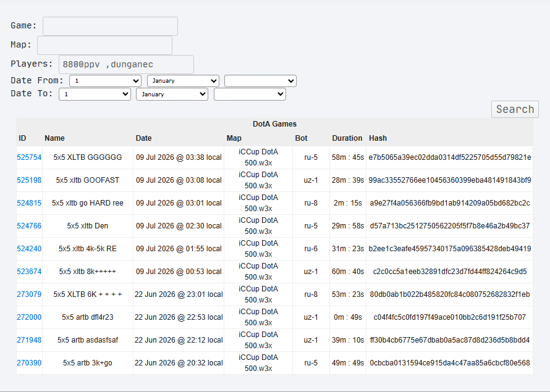Click hash starting with d57a713bc251
This screenshot has width=550, height=392.
tap(450, 225)
